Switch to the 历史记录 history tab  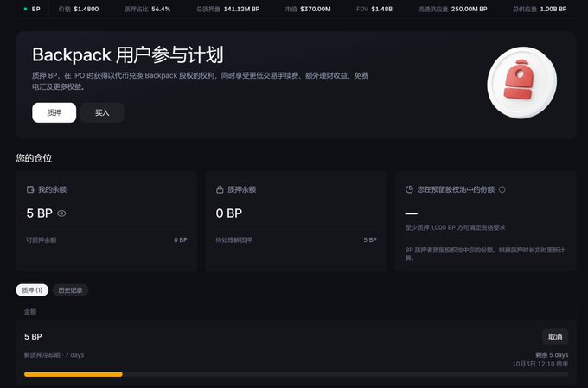pyautogui.click(x=70, y=290)
